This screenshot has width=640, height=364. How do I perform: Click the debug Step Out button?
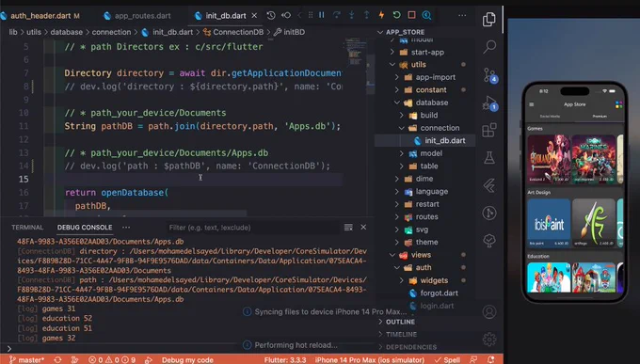coord(366,15)
